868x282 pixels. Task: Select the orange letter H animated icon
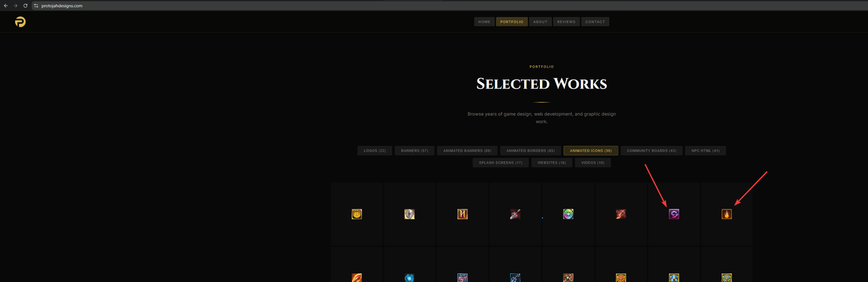tap(463, 214)
